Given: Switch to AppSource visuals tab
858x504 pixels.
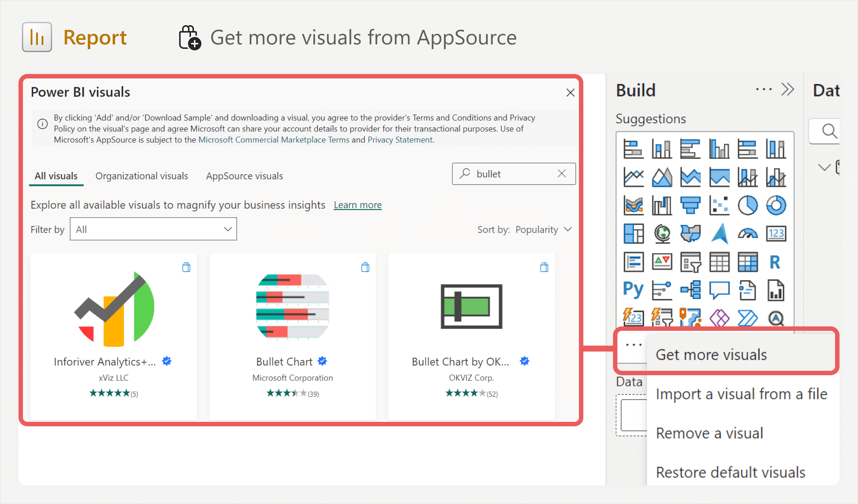Looking at the screenshot, I should (x=244, y=176).
